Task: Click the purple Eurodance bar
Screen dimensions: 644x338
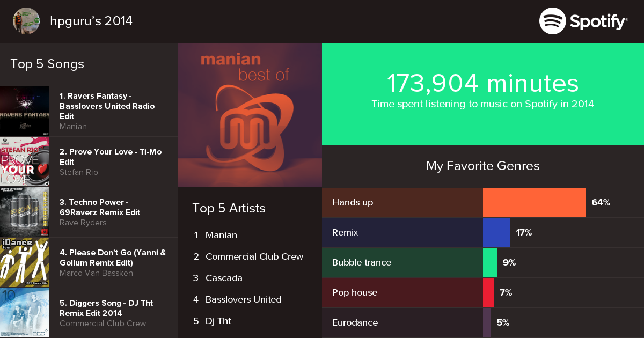Action: pyautogui.click(x=487, y=322)
